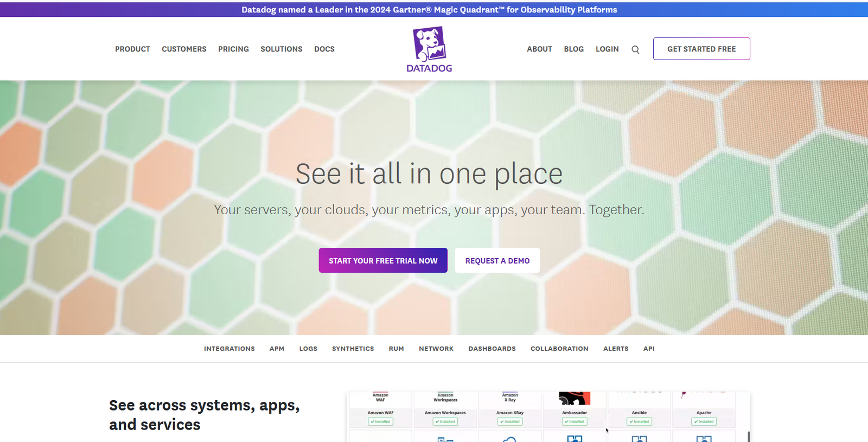Image resolution: width=868 pixels, height=442 pixels.
Task: Switch to the COLLABORATION tab
Action: [x=559, y=349]
